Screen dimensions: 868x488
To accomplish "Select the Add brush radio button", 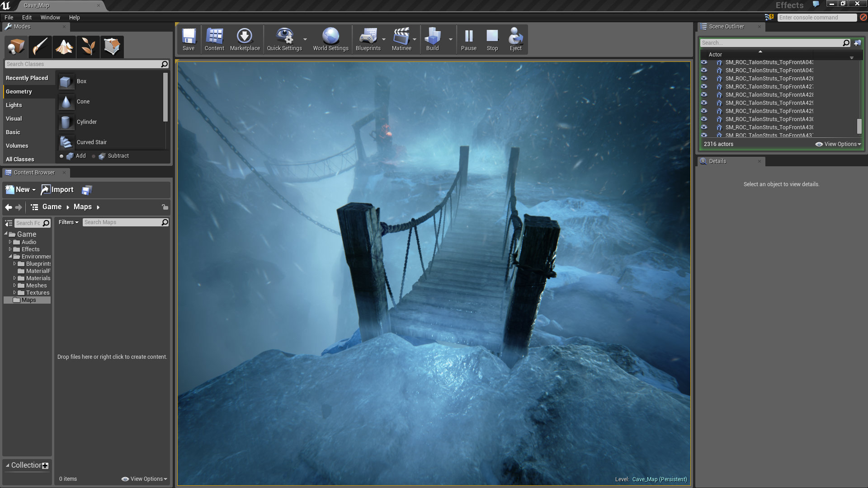I will coord(61,156).
